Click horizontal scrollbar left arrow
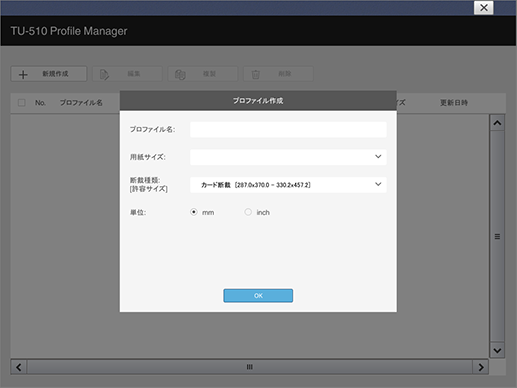Image resolution: width=517 pixels, height=388 pixels. (19, 367)
